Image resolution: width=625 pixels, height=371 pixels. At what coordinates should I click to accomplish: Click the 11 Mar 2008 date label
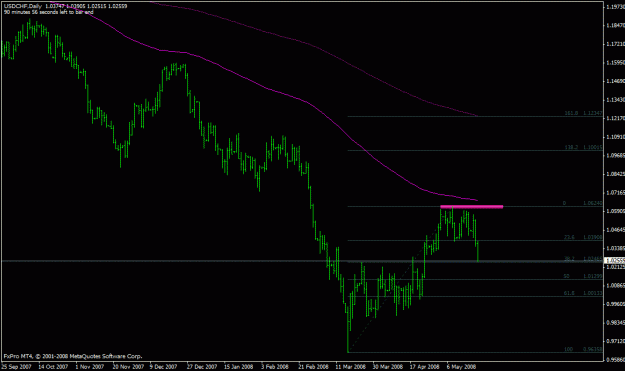350,367
